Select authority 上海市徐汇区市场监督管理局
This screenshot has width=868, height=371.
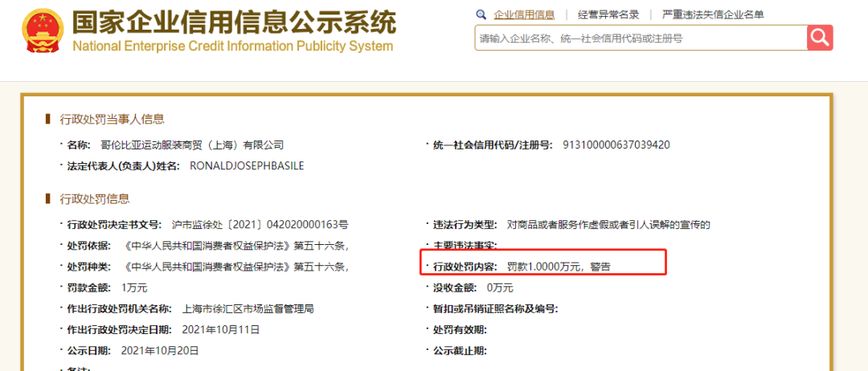point(248,309)
